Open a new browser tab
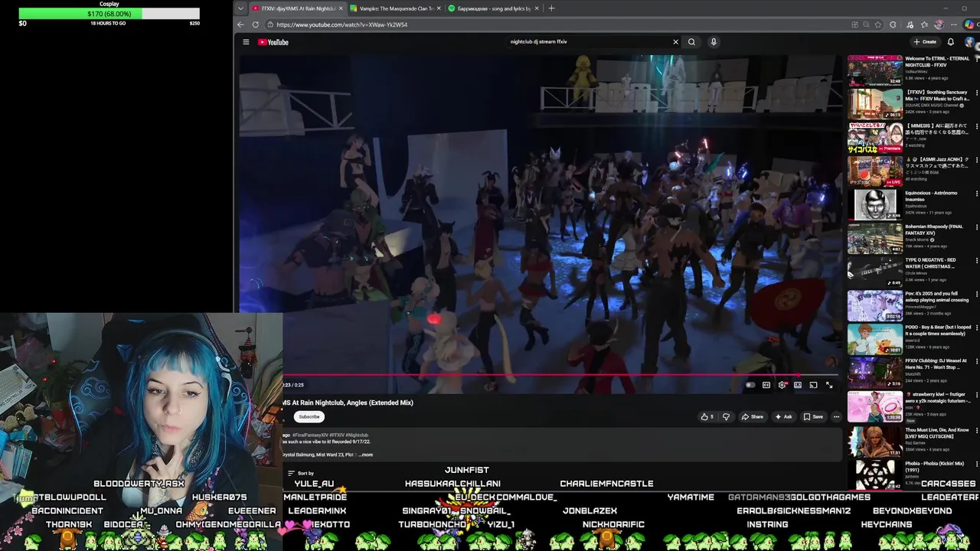The width and height of the screenshot is (980, 551). pos(551,8)
